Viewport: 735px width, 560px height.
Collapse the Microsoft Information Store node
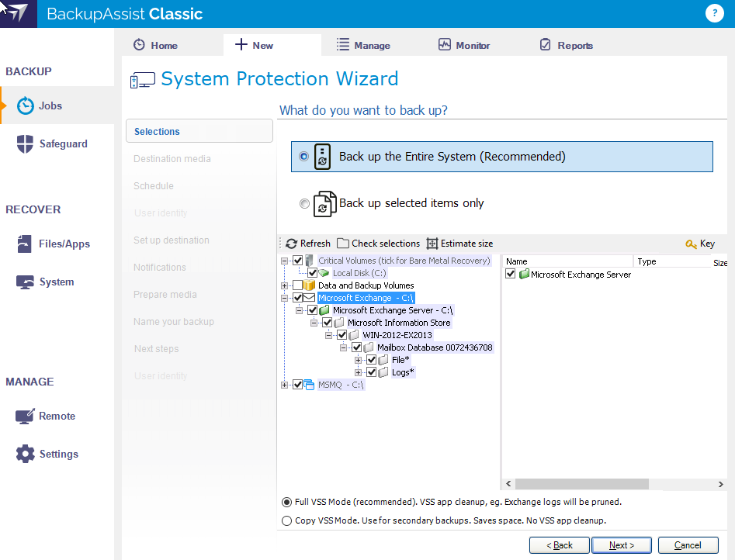click(315, 323)
